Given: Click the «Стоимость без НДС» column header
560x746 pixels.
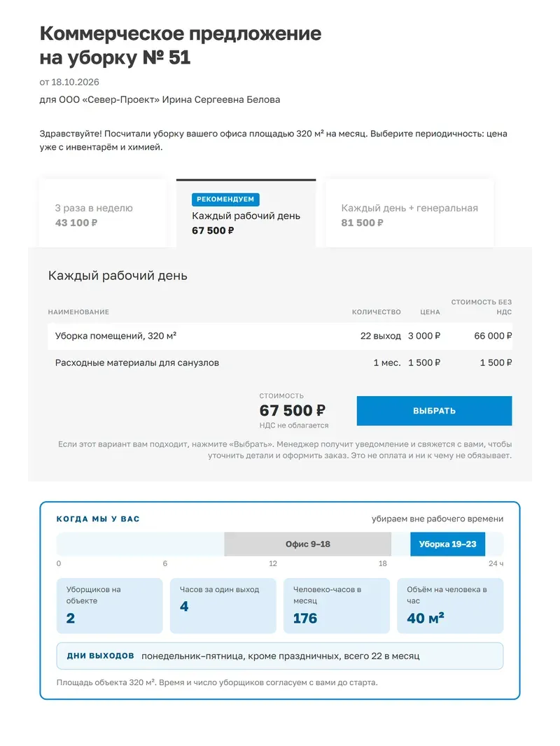Looking at the screenshot, I should click(x=482, y=307).
